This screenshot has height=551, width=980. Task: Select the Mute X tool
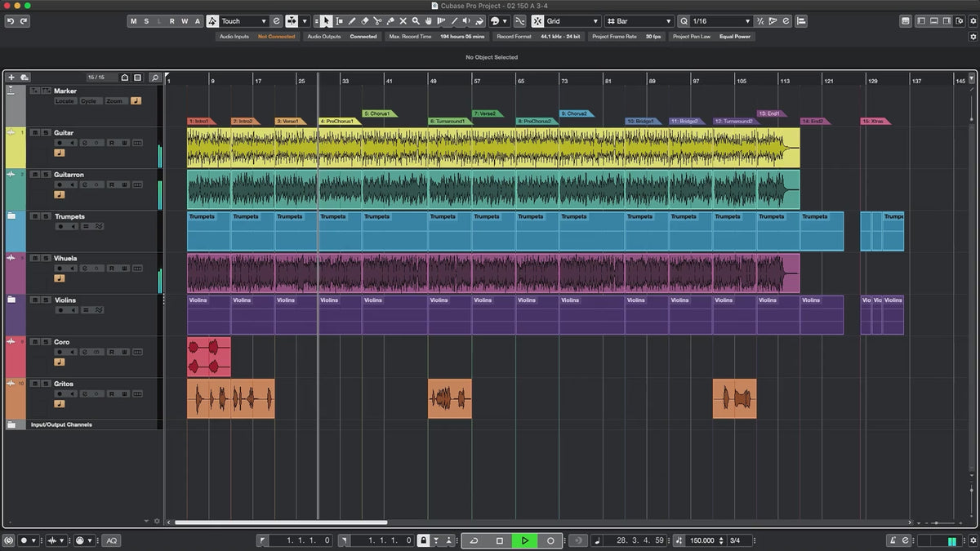click(x=403, y=21)
